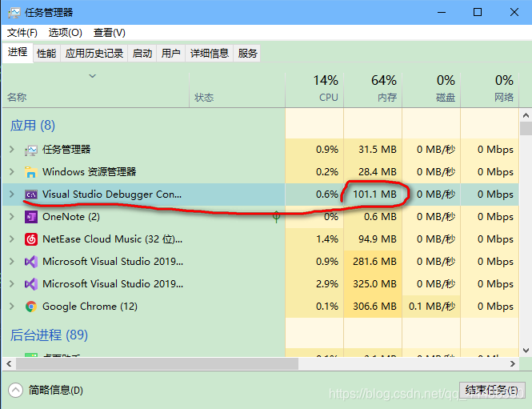
Task: Click the OneNote app icon
Action: (x=31, y=217)
